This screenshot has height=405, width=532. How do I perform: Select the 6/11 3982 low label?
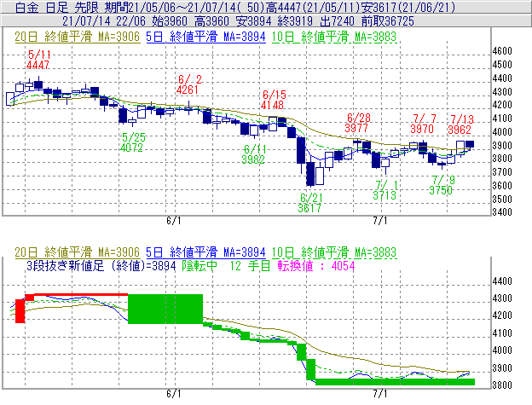click(254, 154)
